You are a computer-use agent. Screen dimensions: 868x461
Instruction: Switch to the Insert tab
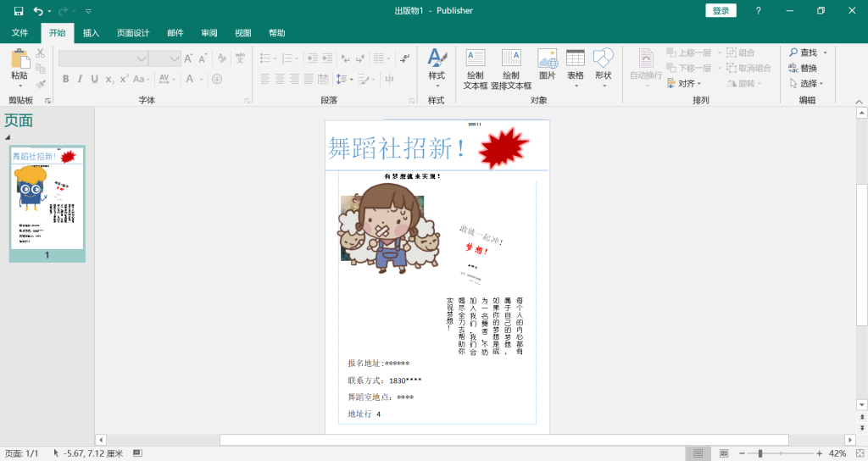91,33
